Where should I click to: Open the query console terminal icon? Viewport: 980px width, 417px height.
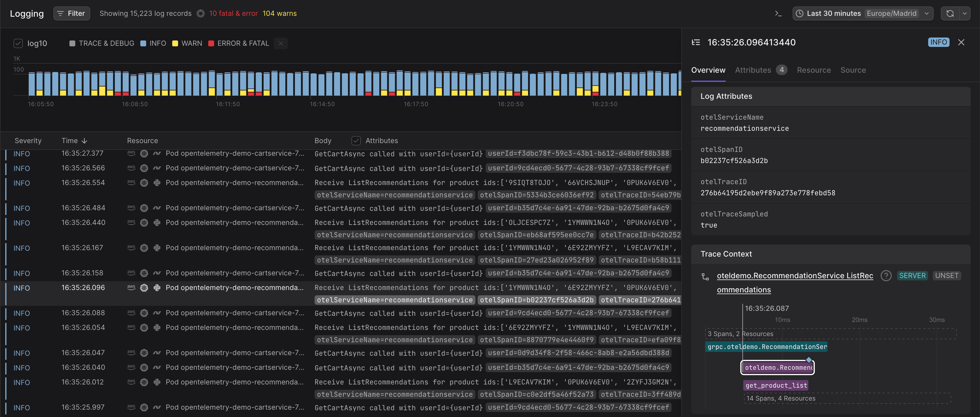coord(778,14)
